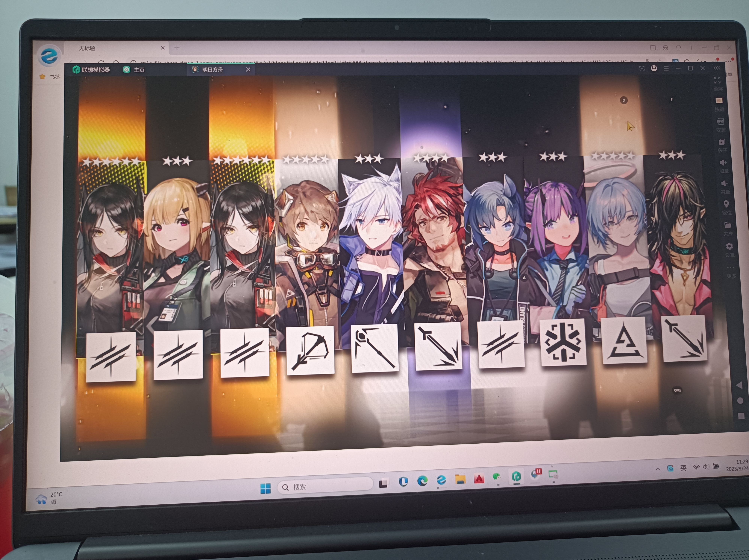Open File Explorer from the taskbar
The width and height of the screenshot is (749, 560).
click(x=460, y=479)
